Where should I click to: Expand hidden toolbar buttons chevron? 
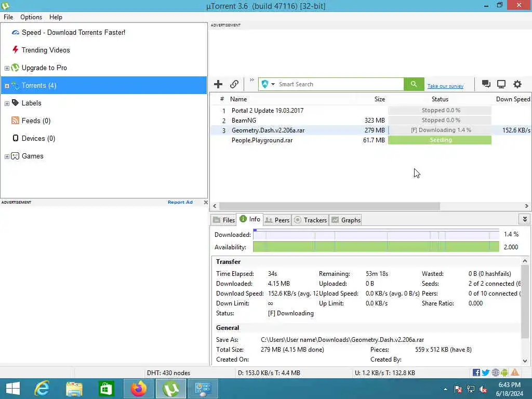252,80
